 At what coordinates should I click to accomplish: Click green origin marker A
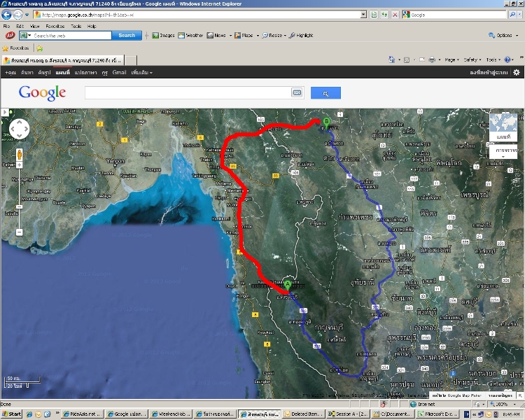(x=287, y=286)
